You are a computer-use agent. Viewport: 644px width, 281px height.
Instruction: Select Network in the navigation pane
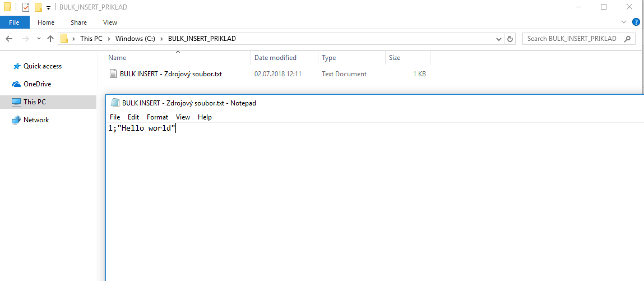pos(36,120)
